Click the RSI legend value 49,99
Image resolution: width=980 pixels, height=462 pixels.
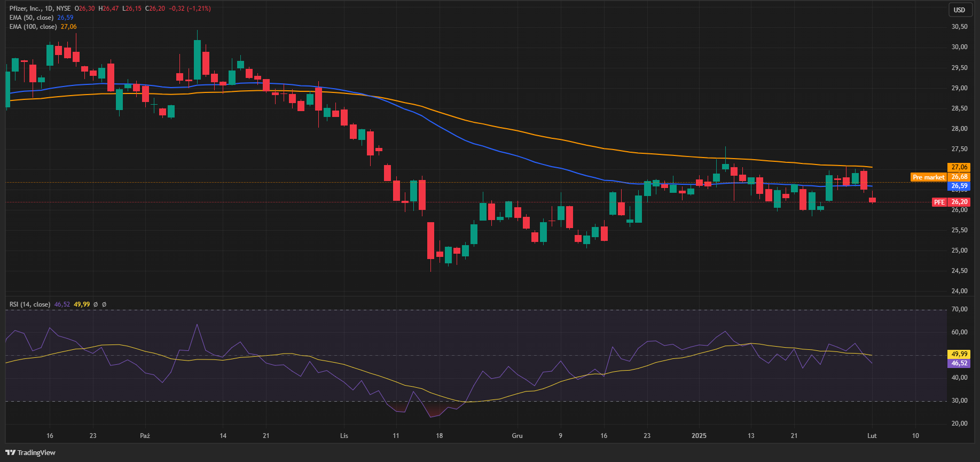tap(81, 304)
